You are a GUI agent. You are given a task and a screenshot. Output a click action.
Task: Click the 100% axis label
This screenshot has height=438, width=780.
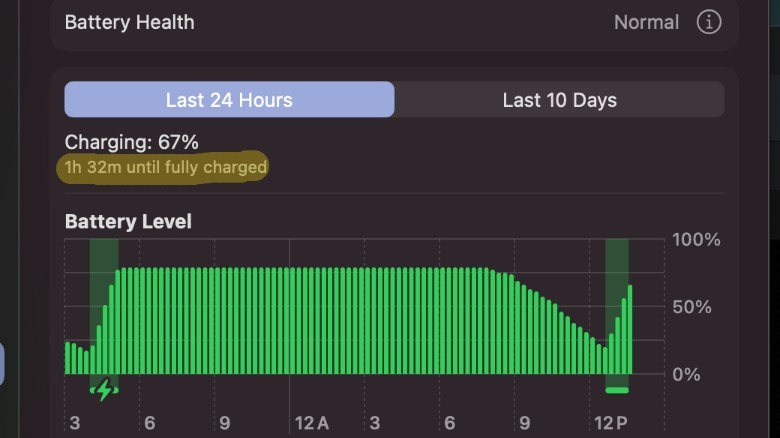tap(696, 240)
